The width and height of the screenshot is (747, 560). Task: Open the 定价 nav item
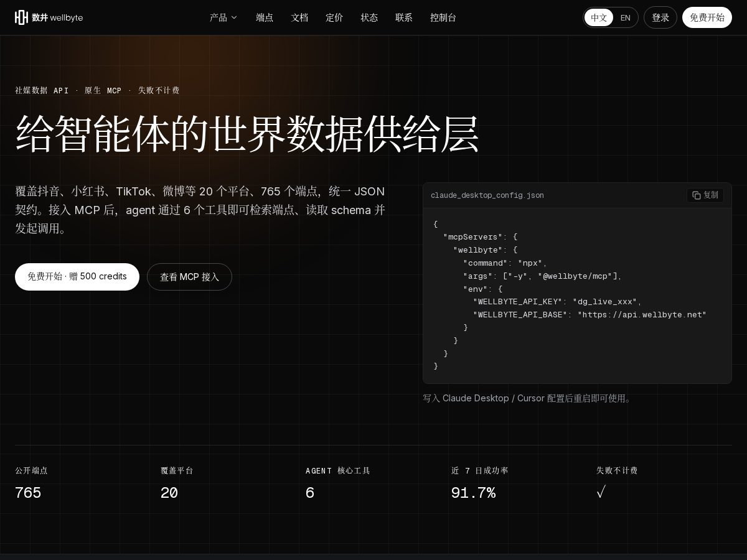pos(334,17)
